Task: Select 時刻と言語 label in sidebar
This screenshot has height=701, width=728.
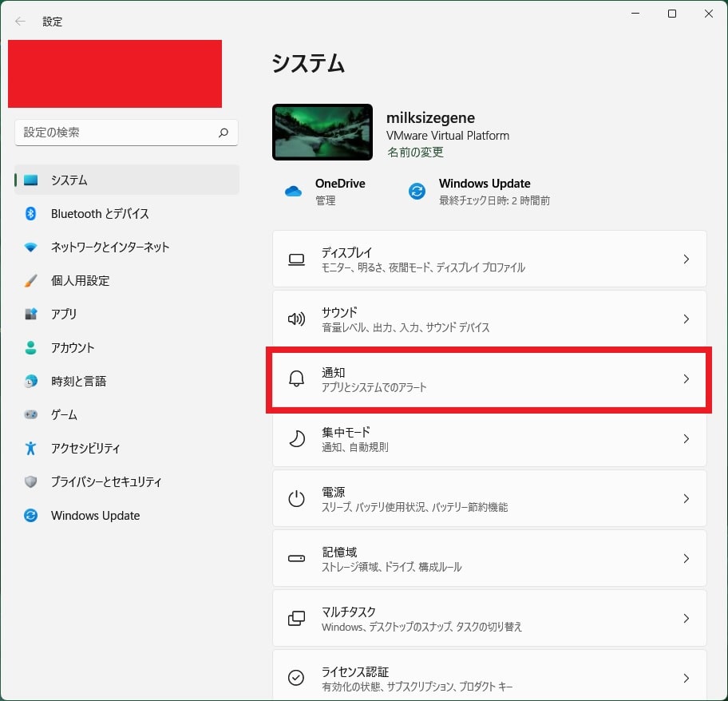Action: 78,381
